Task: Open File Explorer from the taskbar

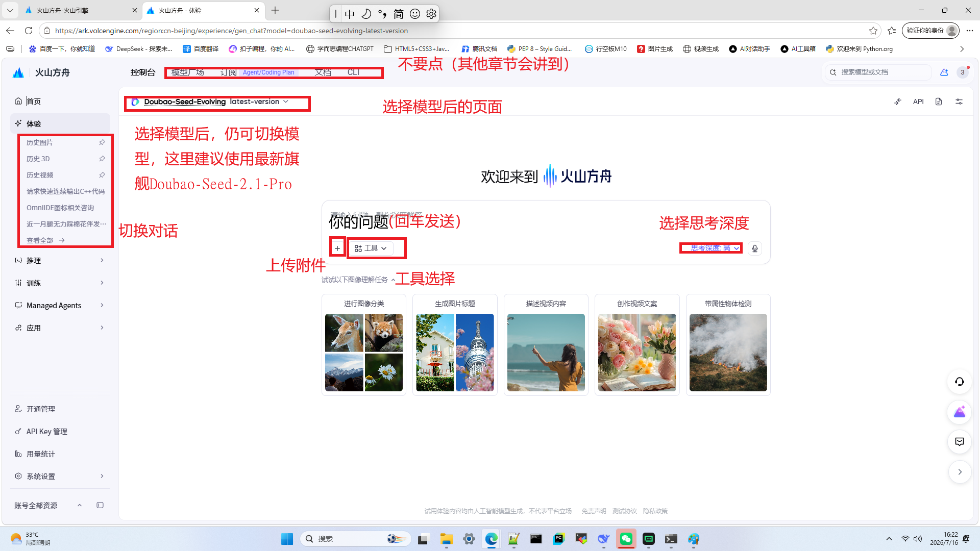Action: (447, 539)
